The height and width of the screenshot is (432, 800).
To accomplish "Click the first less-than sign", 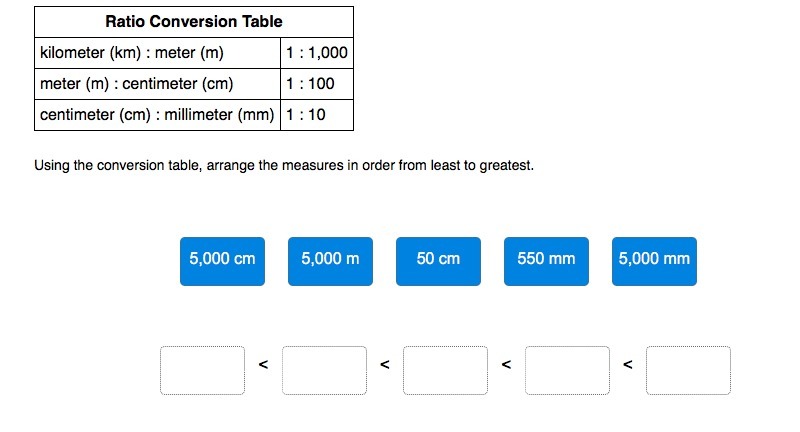I will tap(263, 364).
